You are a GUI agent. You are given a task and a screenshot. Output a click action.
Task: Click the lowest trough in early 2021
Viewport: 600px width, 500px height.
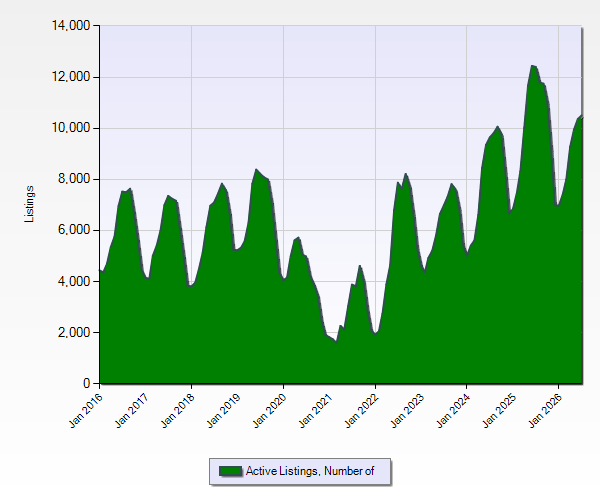click(336, 342)
